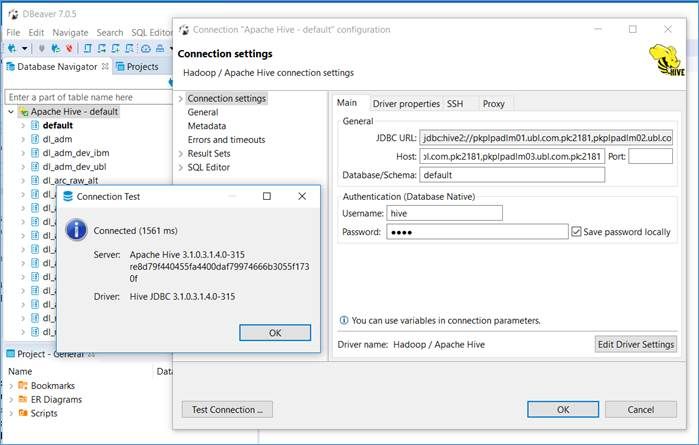This screenshot has height=445, width=699.
Task: Open the Edit menu
Action: [36, 33]
